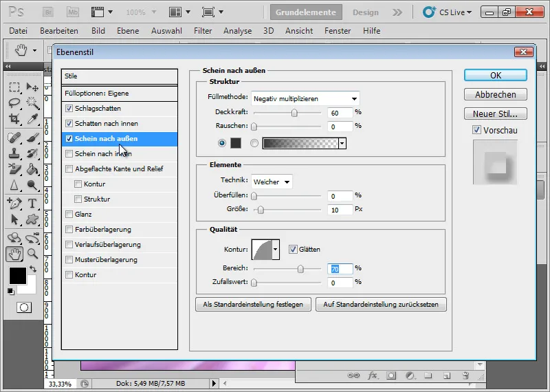Enable Abgeflachte Kante und Relief
This screenshot has height=392, width=550.
coord(69,168)
